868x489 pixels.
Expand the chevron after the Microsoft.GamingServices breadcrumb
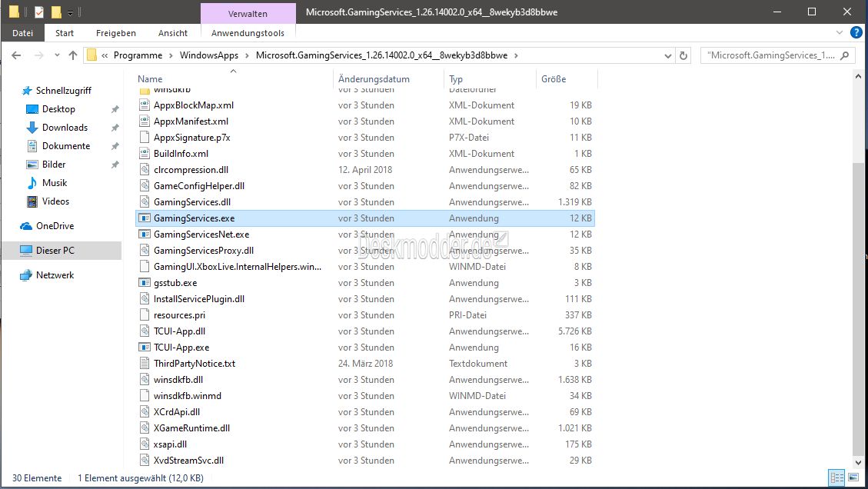coord(516,55)
